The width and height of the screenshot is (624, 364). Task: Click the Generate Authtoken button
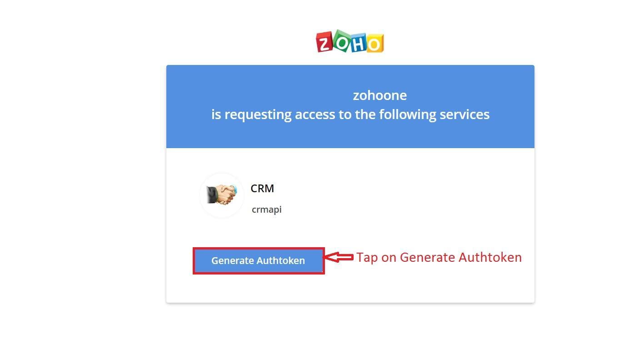[258, 261]
